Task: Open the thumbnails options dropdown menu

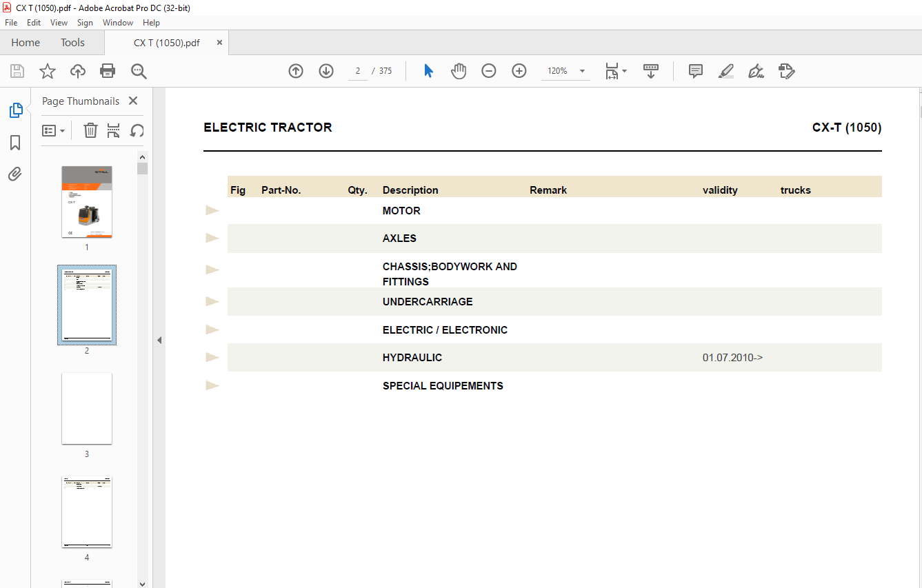Action: point(54,130)
